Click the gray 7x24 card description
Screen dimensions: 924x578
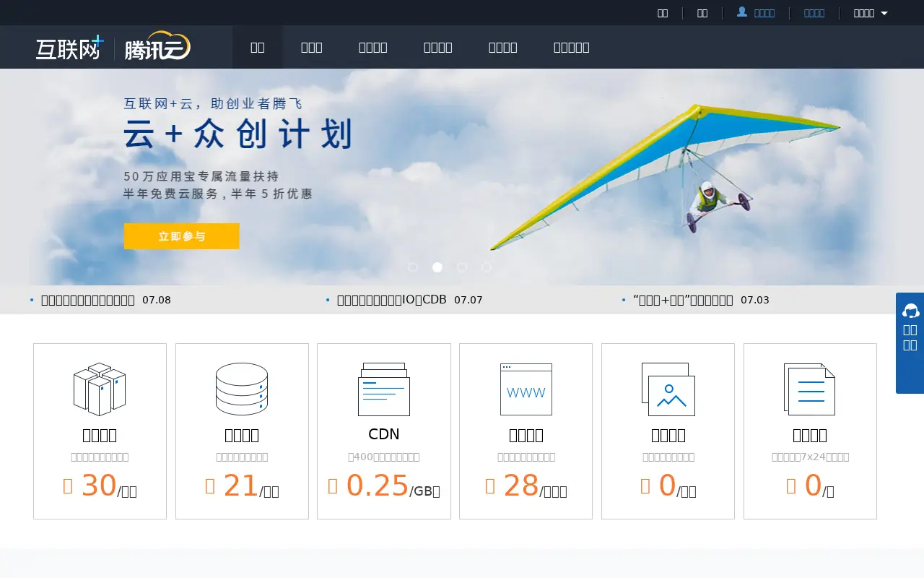(810, 457)
